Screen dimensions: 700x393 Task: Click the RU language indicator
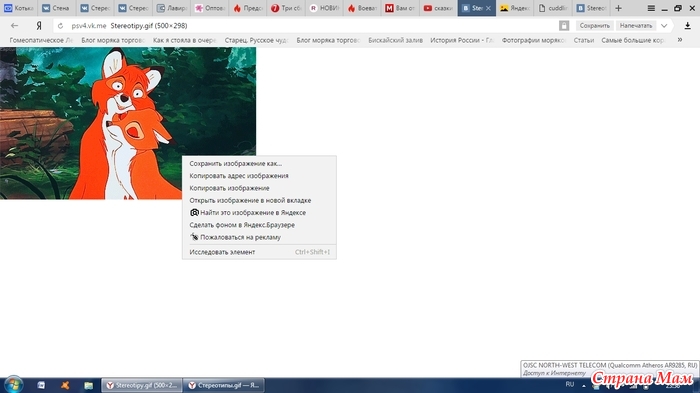click(570, 385)
